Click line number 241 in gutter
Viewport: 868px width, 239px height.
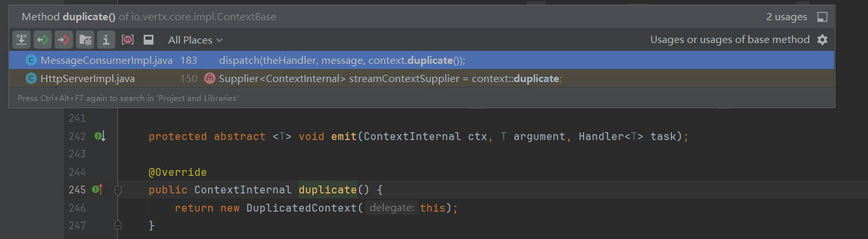pos(77,119)
